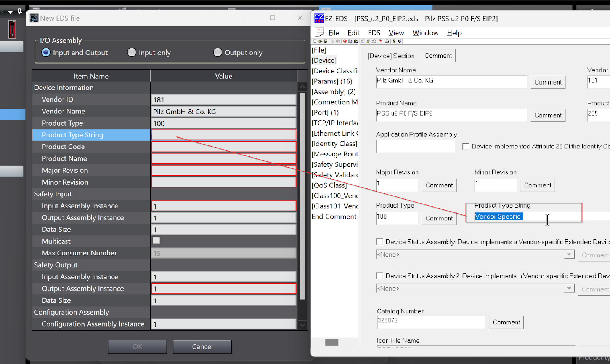Click the Product Type String value field
Screen dimensions: 610x364
click(224, 135)
